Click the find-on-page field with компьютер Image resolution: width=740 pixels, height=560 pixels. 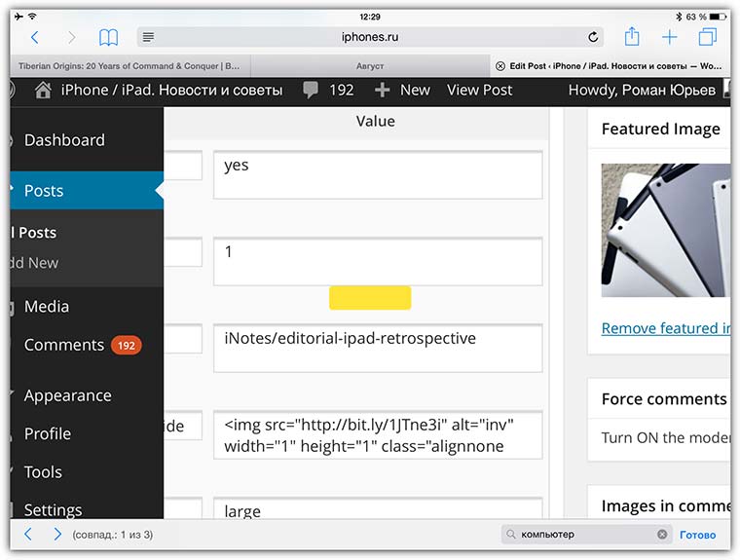coord(586,535)
